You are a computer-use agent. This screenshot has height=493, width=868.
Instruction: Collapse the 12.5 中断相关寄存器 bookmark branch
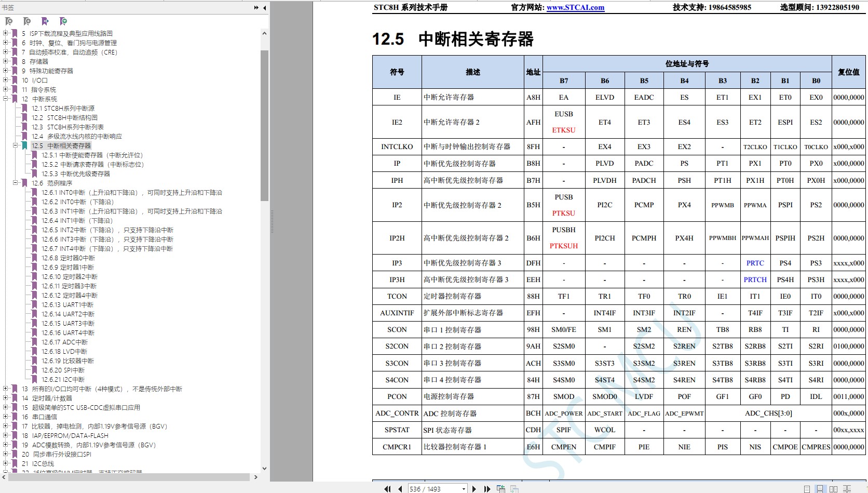[x=16, y=145]
